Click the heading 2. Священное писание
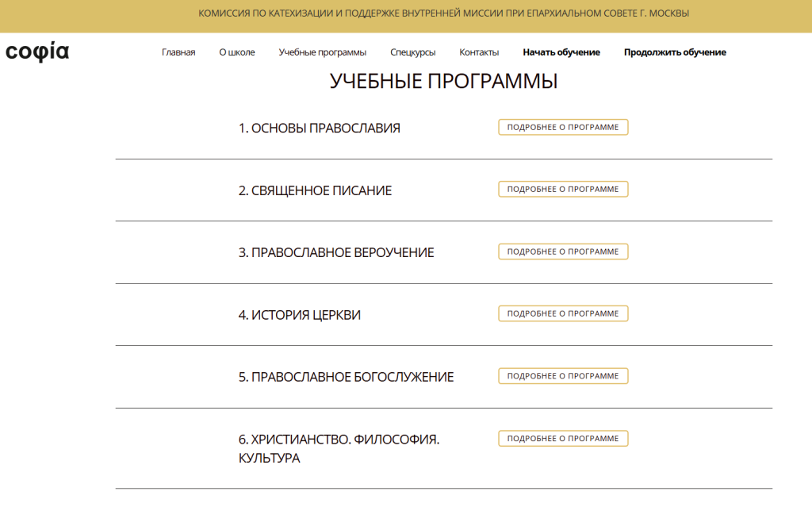This screenshot has width=812, height=507. coord(315,190)
